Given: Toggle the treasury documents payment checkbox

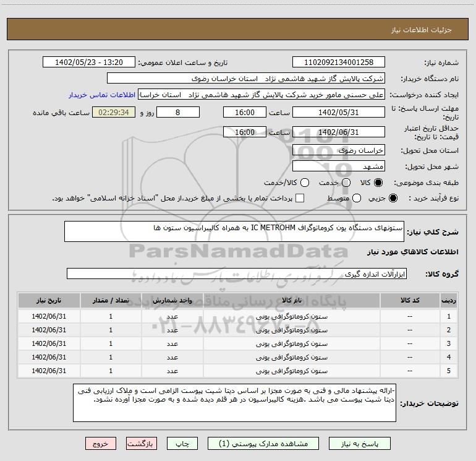Looking at the screenshot, I should point(300,198).
